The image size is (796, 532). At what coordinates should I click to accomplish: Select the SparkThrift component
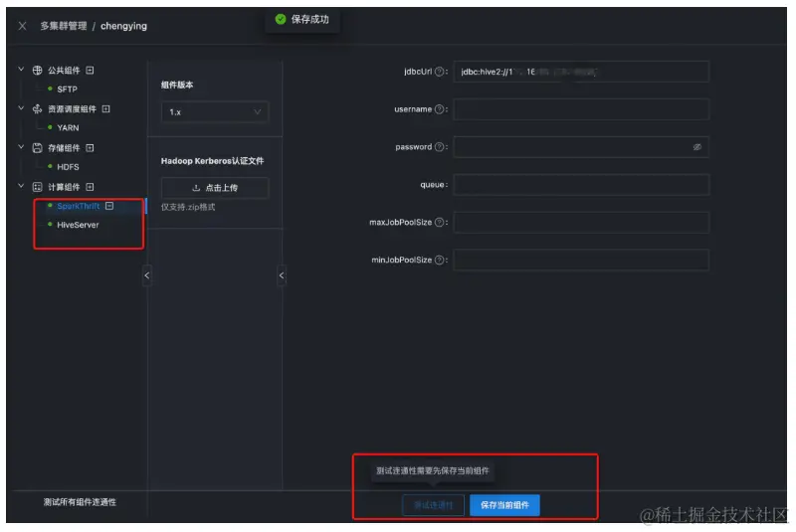tap(79, 206)
